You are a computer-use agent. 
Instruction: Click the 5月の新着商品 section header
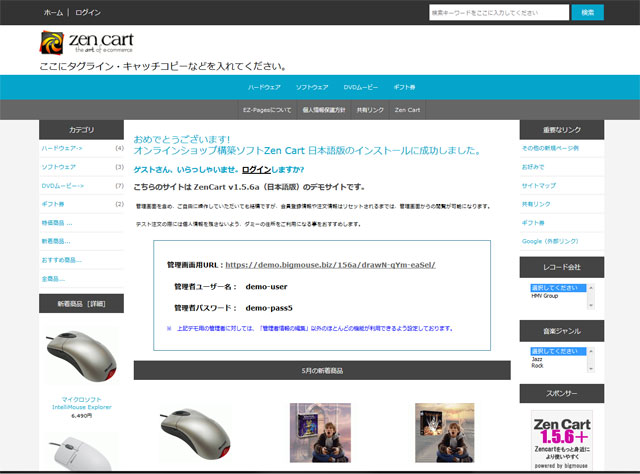[x=322, y=370]
